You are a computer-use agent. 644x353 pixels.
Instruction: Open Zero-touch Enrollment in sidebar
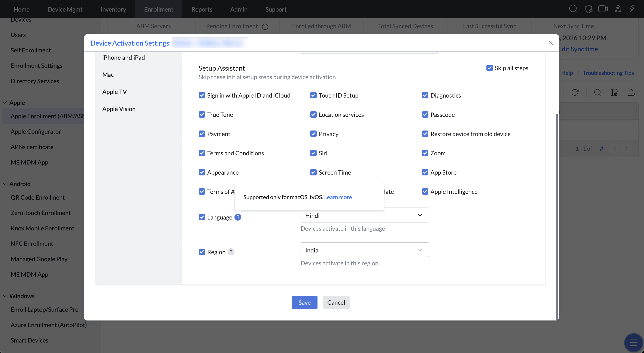pos(40,213)
